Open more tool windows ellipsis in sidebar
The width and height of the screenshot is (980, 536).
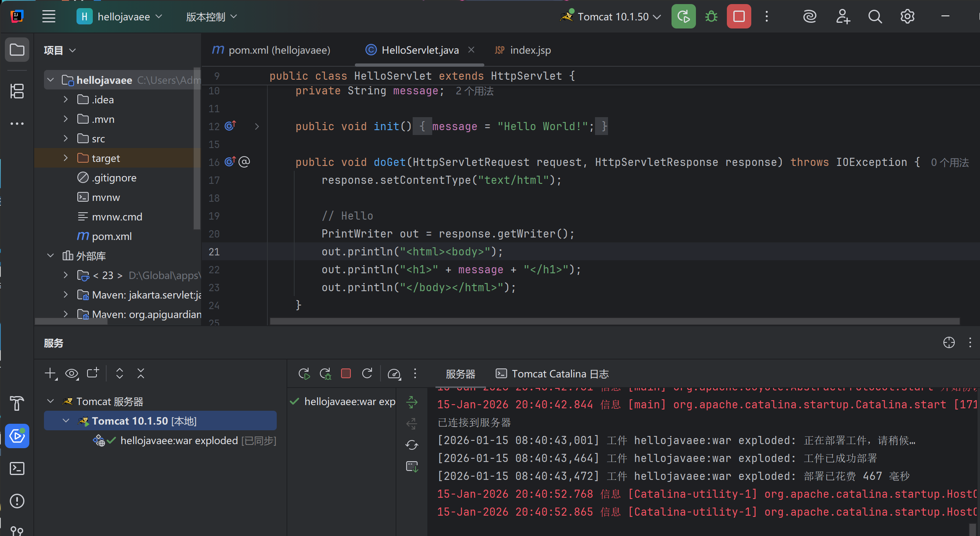(x=17, y=123)
